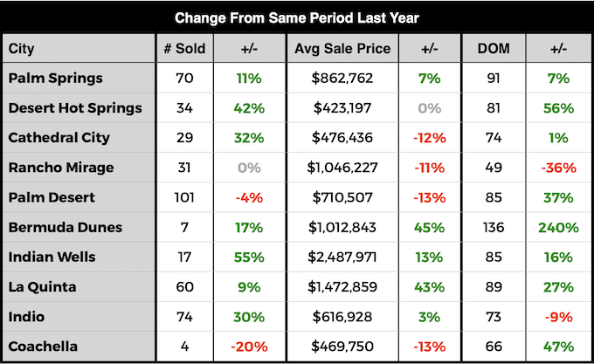The height and width of the screenshot is (364, 594).
Task: Select the City column header
Action: tap(22, 48)
